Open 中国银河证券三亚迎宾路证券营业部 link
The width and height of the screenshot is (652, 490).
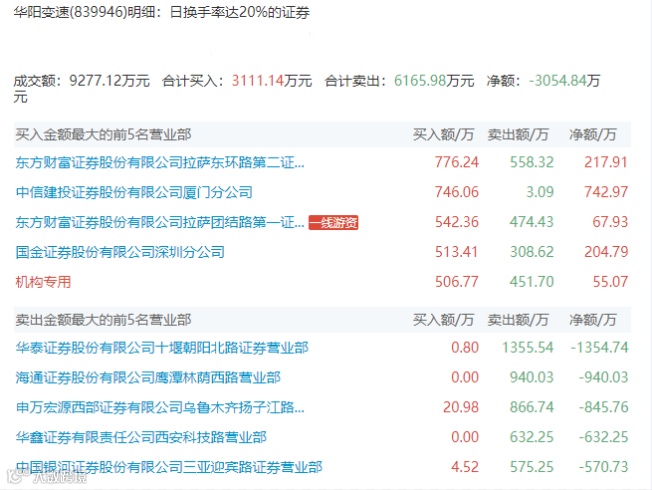tap(169, 467)
